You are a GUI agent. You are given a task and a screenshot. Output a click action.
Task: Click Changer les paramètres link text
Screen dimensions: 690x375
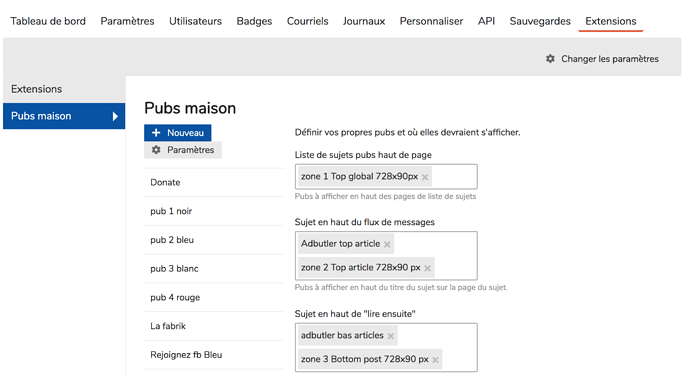(x=610, y=59)
